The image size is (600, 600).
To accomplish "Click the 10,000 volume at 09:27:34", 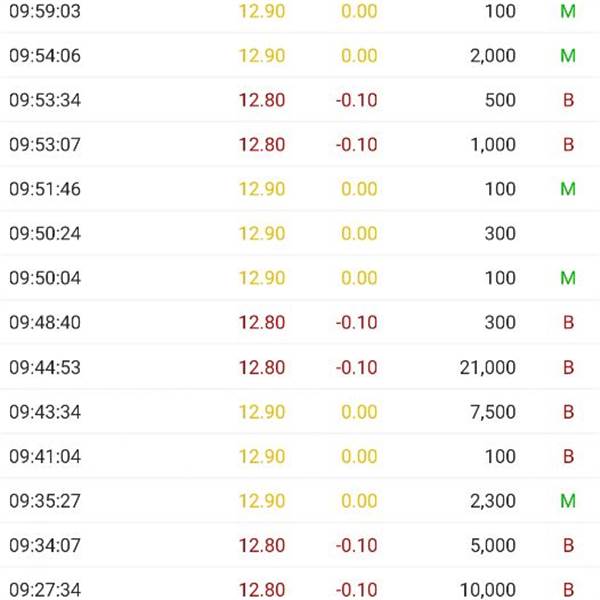I will point(487,590).
